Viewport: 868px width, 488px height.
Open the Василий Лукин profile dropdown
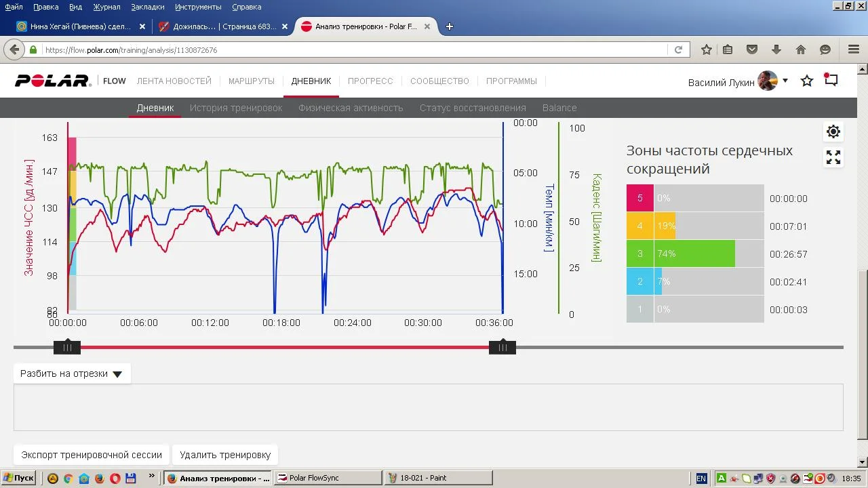pos(785,81)
